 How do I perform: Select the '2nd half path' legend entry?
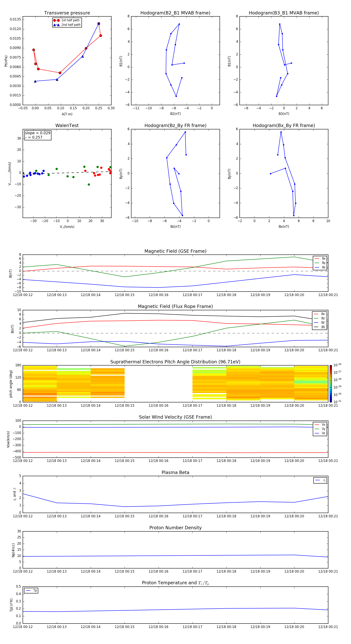point(67,25)
